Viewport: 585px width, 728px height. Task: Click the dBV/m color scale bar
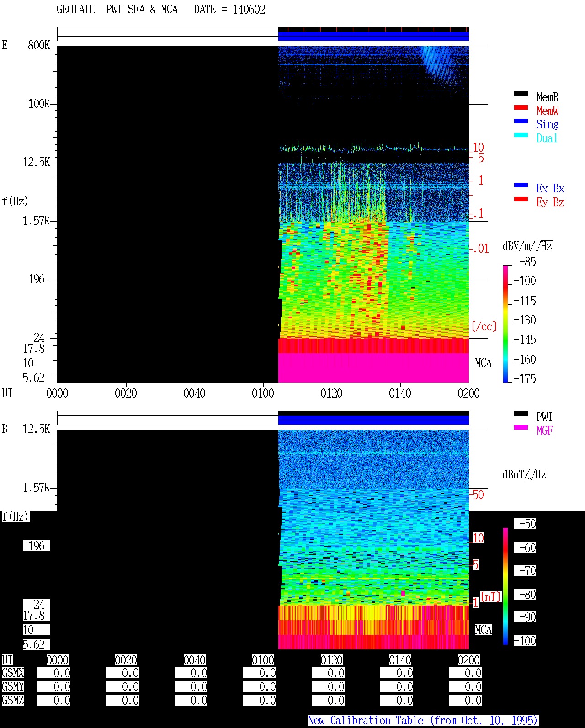505,324
